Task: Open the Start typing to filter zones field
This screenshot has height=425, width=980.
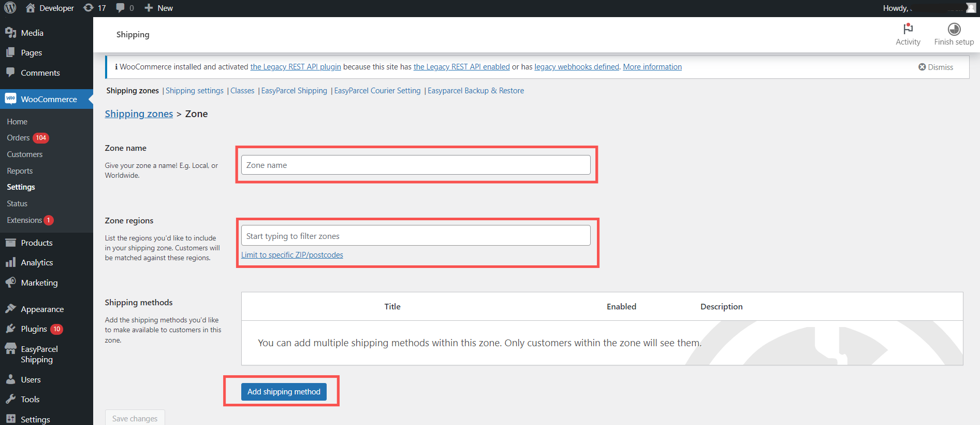Action: 416,236
